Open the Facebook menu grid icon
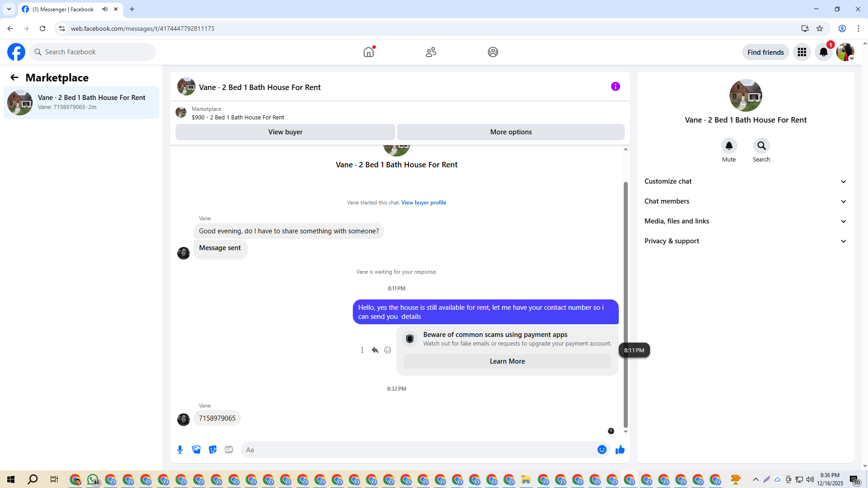 point(802,52)
